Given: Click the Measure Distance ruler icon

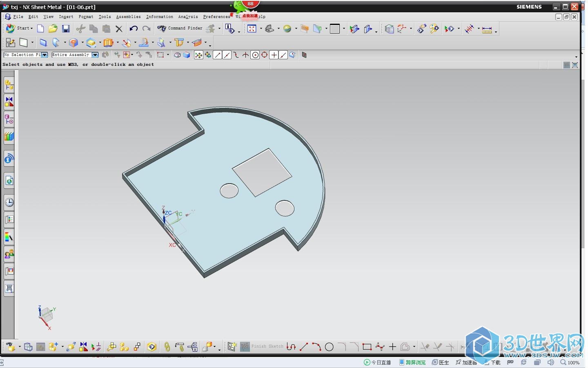Looking at the screenshot, I should tap(487, 29).
